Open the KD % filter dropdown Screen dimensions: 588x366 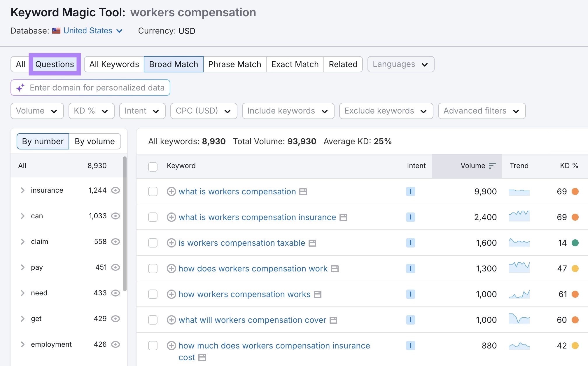tap(91, 111)
